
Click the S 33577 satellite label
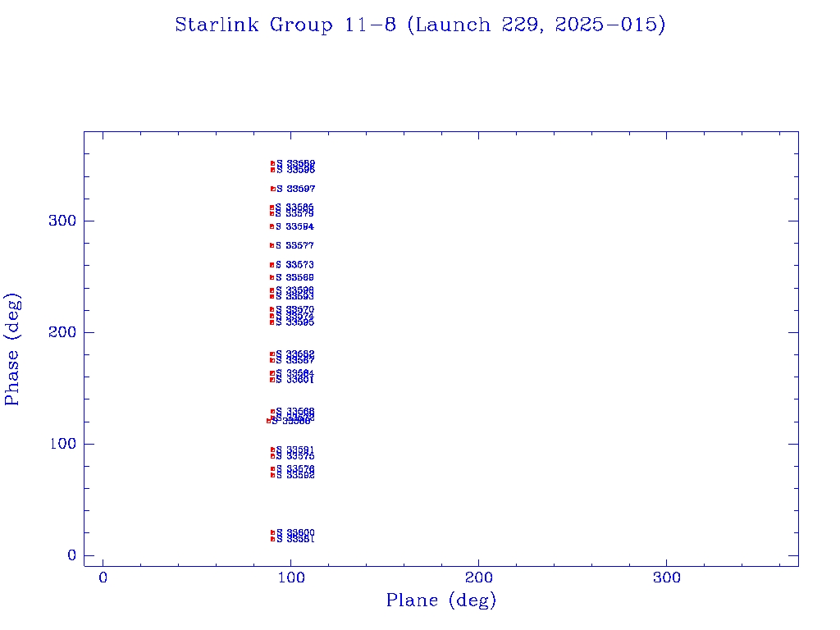(294, 245)
